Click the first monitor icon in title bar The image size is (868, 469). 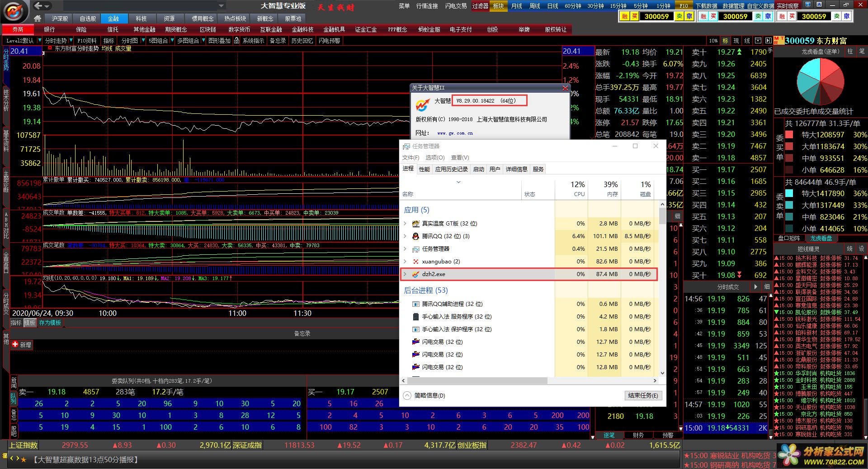807,5
